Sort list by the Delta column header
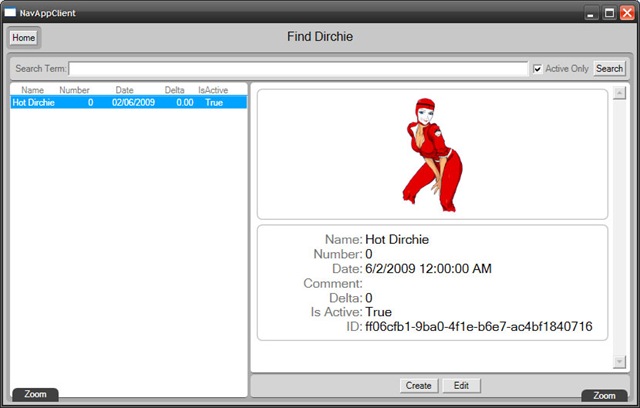This screenshot has height=408, width=640. 174,90
